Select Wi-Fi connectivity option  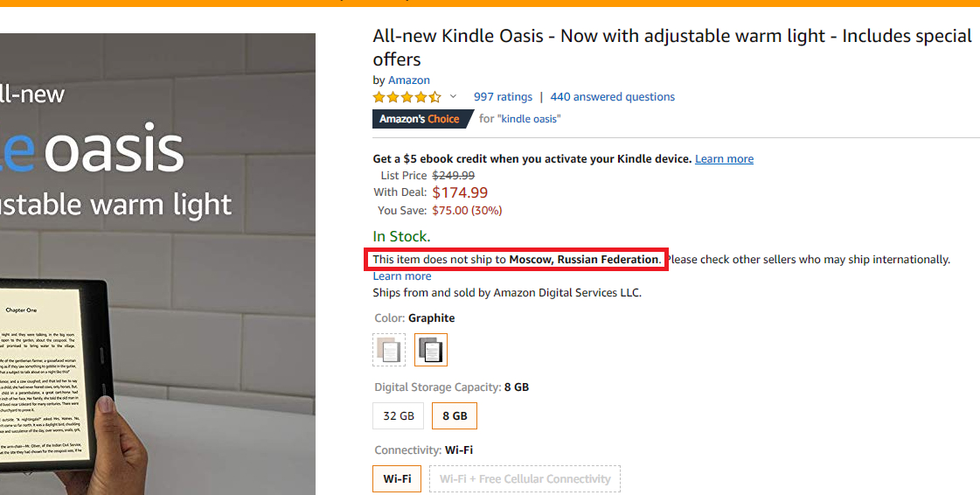(x=397, y=479)
